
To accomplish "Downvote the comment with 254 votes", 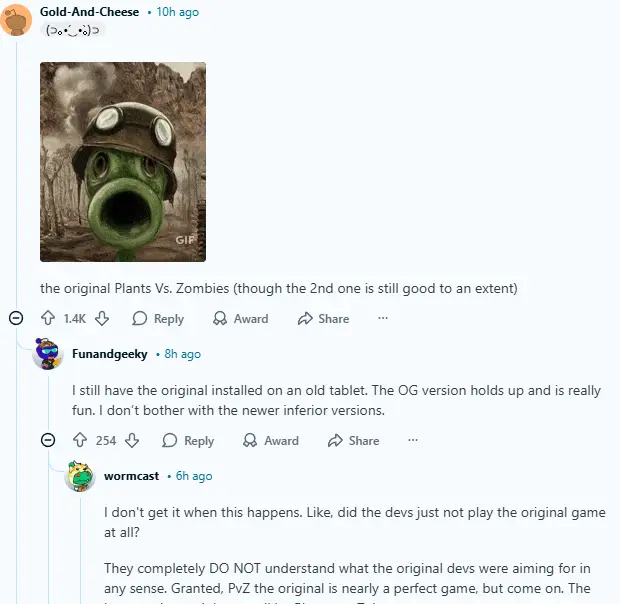I will tap(132, 440).
